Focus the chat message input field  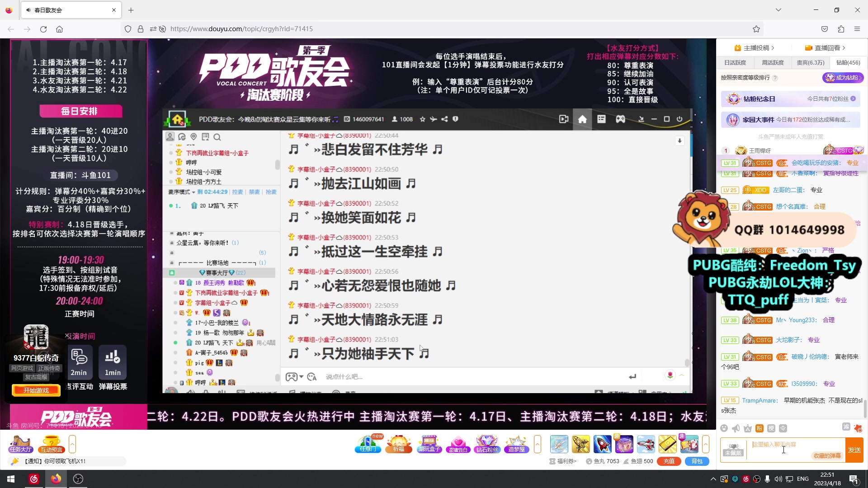pos(796,450)
